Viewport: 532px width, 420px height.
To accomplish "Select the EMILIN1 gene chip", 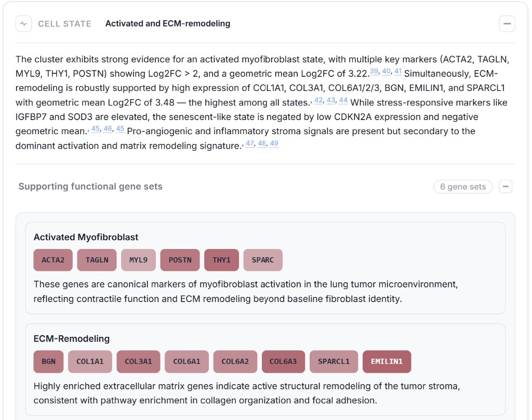I will click(387, 361).
